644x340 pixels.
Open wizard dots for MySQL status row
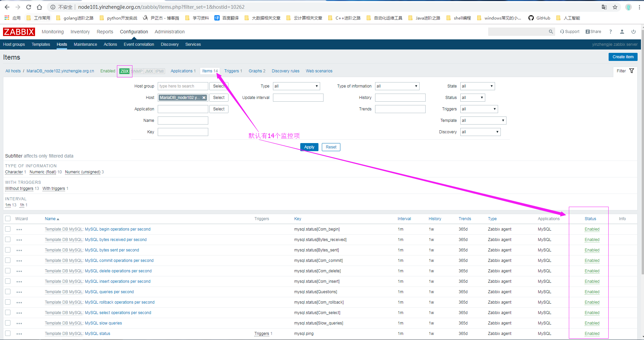pos(19,334)
